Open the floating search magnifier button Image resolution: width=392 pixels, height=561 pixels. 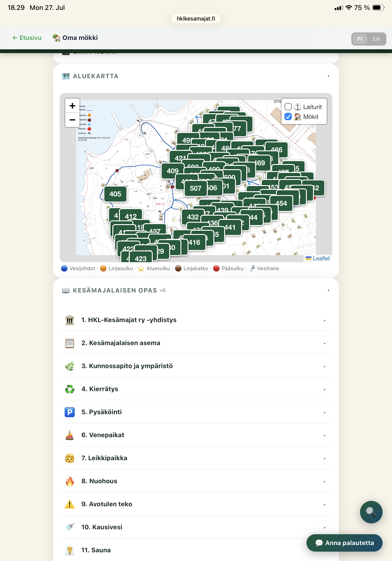coord(371,512)
